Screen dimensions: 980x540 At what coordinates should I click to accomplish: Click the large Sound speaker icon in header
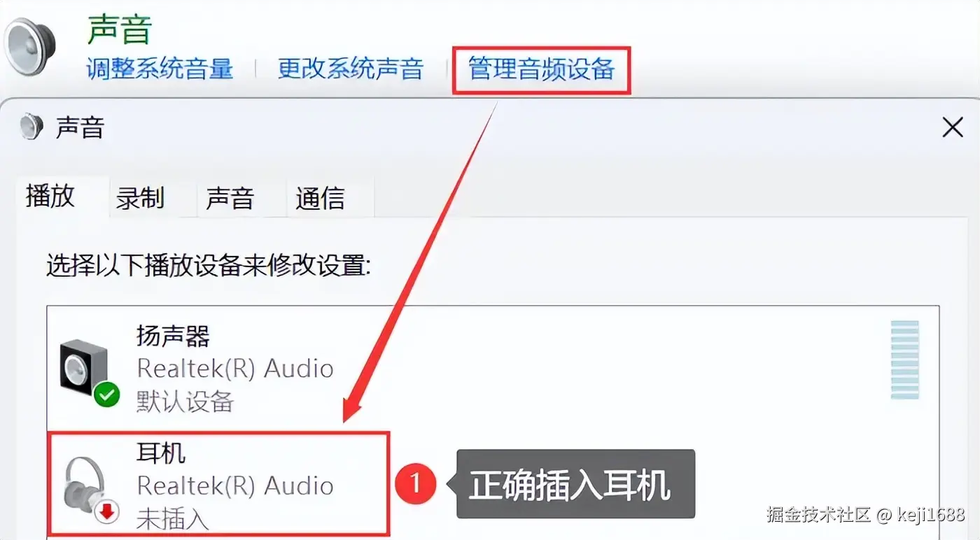pos(28,45)
